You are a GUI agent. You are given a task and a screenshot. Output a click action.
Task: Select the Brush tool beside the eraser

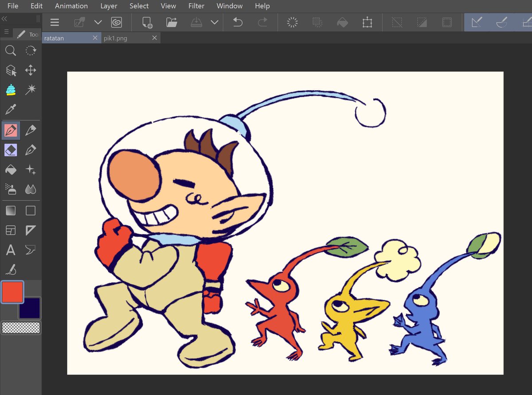pos(31,150)
